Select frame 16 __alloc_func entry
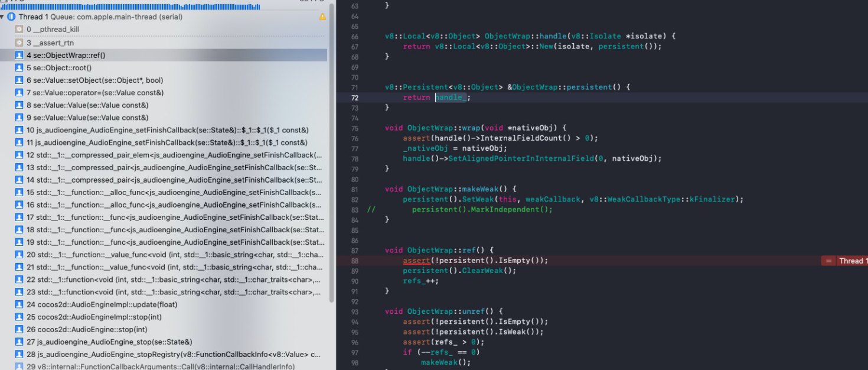 click(x=164, y=205)
